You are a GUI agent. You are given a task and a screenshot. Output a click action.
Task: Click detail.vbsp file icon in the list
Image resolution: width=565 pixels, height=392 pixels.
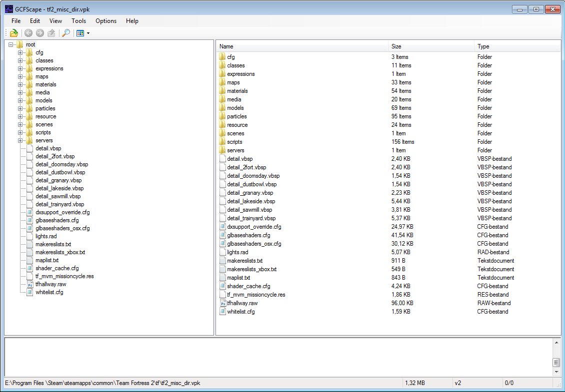pos(222,159)
